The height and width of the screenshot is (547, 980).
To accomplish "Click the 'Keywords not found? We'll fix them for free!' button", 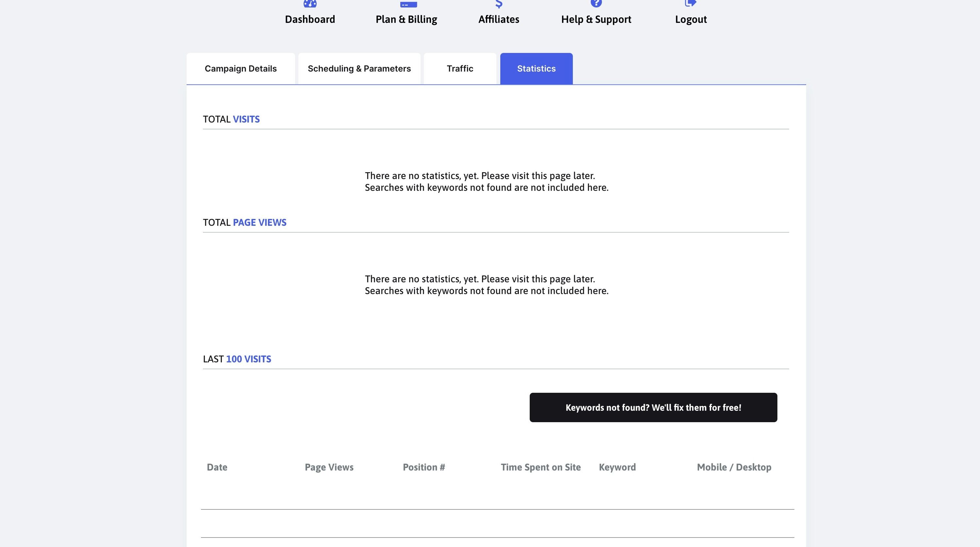I will (653, 407).
